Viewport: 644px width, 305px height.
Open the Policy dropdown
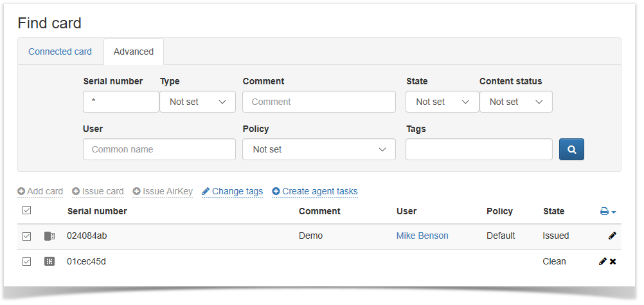coord(319,149)
